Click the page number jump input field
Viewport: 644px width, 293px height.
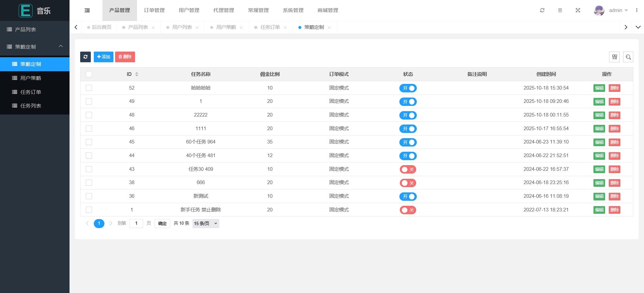[136, 223]
